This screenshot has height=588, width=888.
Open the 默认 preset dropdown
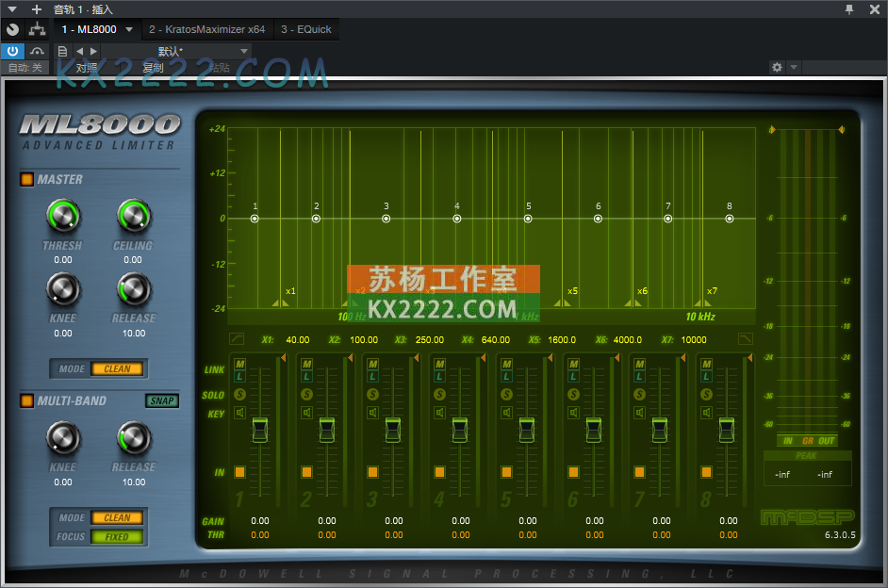(176, 52)
